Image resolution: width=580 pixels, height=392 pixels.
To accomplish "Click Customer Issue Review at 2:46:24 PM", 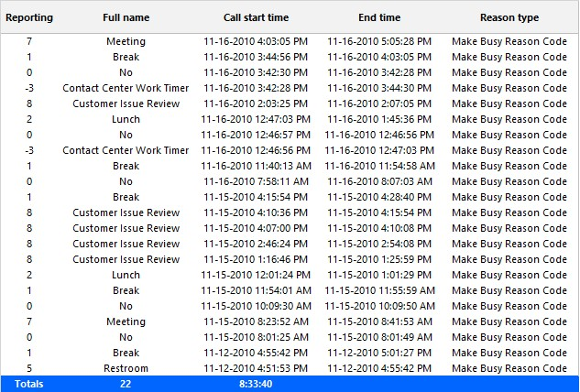I will click(126, 244).
